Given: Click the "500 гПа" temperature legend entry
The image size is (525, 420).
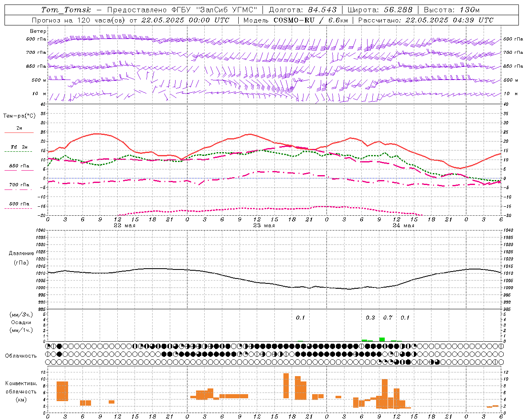Looking at the screenshot, I should [x=19, y=203].
